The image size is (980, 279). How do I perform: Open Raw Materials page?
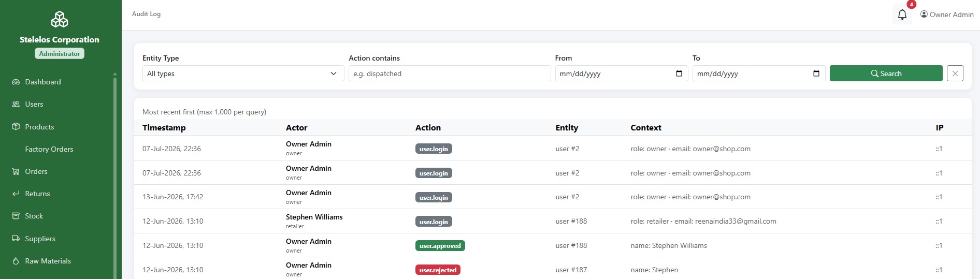pos(48,261)
